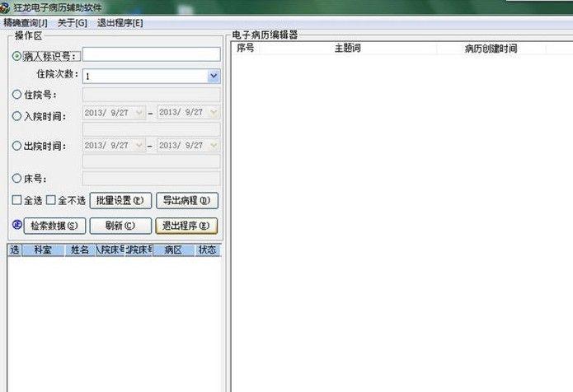This screenshot has width=573, height=392.
Task: Click the 状态 column header
Action: click(x=207, y=250)
